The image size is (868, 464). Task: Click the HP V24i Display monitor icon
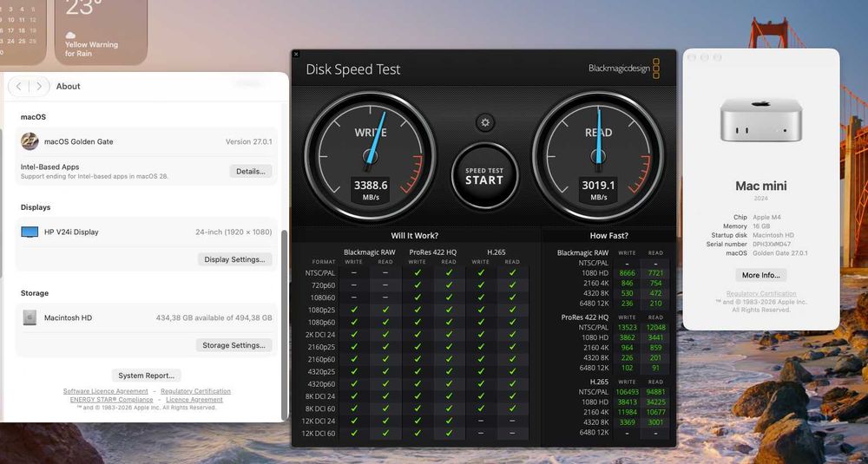pos(30,232)
